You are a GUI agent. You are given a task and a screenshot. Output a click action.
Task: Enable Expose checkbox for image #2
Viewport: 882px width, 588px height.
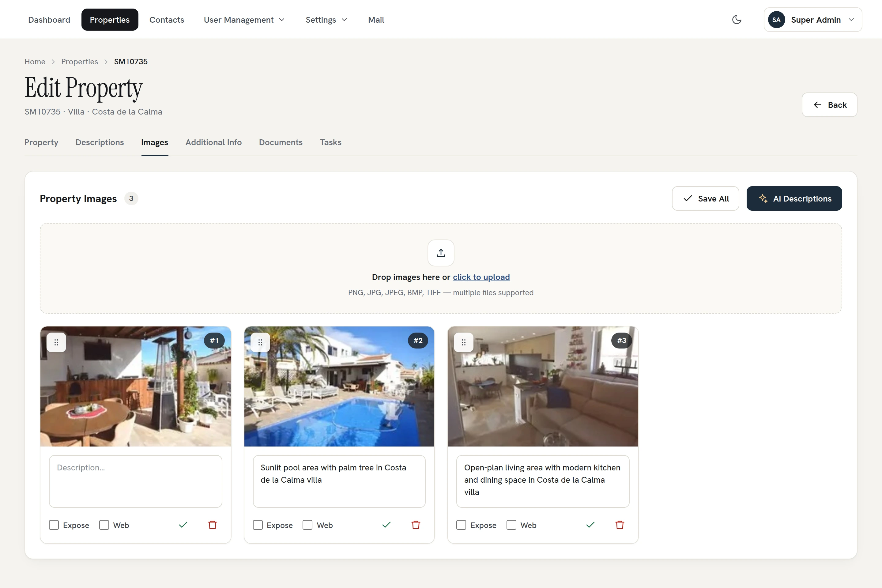258,525
